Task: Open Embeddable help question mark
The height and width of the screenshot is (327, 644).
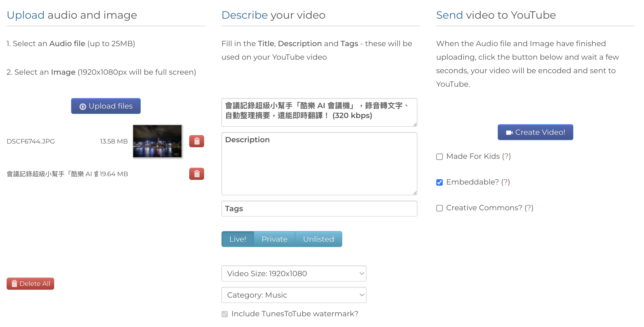Action: point(505,182)
